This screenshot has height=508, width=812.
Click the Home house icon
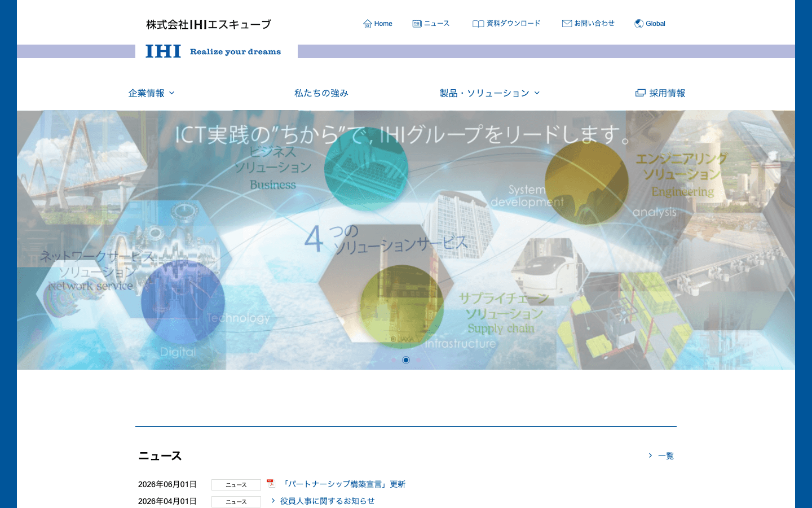pyautogui.click(x=368, y=24)
